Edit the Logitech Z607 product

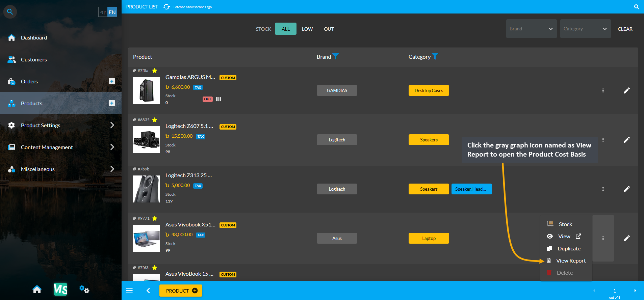pyautogui.click(x=626, y=140)
